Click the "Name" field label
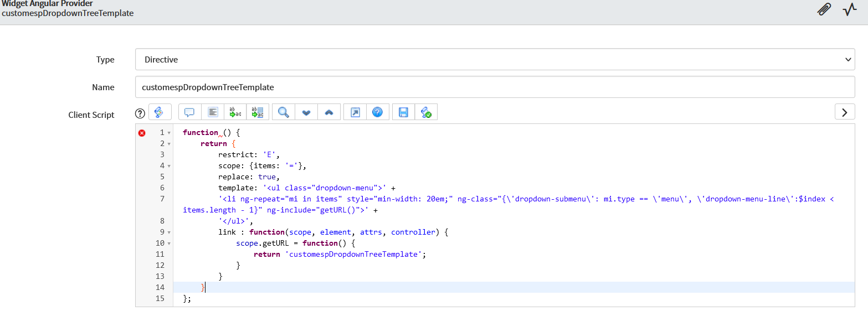This screenshot has height=311, width=868. tap(103, 87)
